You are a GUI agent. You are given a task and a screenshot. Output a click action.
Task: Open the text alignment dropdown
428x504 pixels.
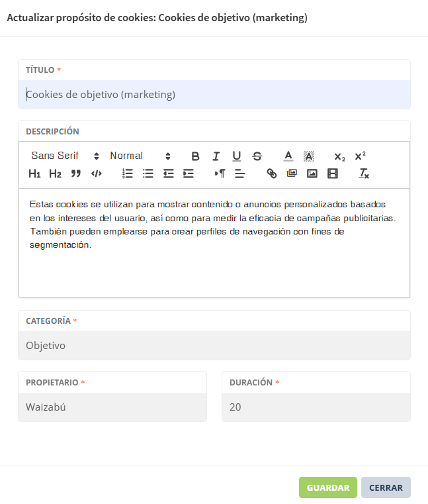(240, 174)
